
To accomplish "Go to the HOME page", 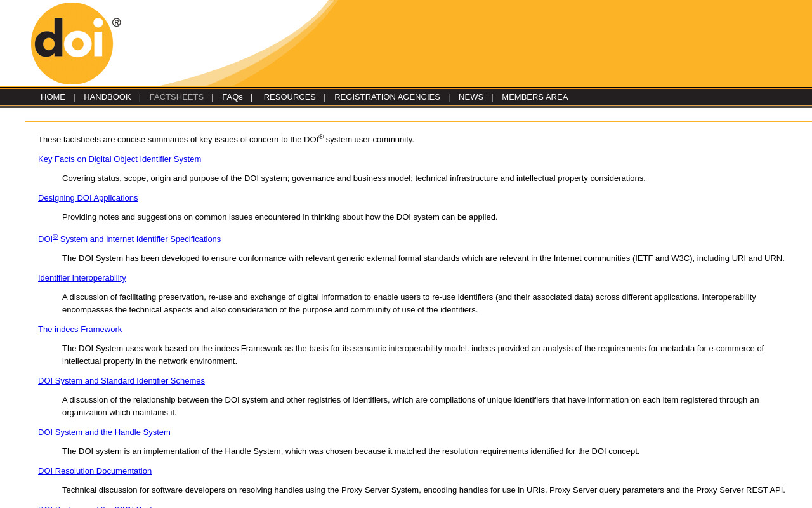I will click(x=53, y=97).
